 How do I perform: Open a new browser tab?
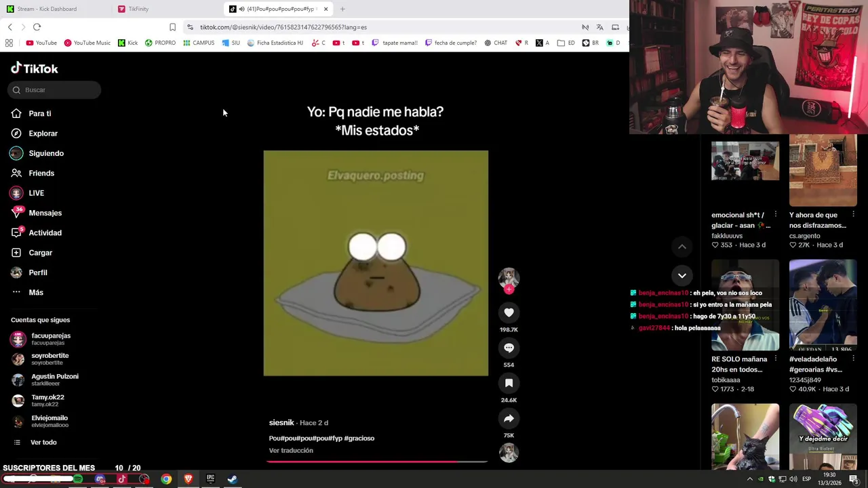(x=342, y=9)
